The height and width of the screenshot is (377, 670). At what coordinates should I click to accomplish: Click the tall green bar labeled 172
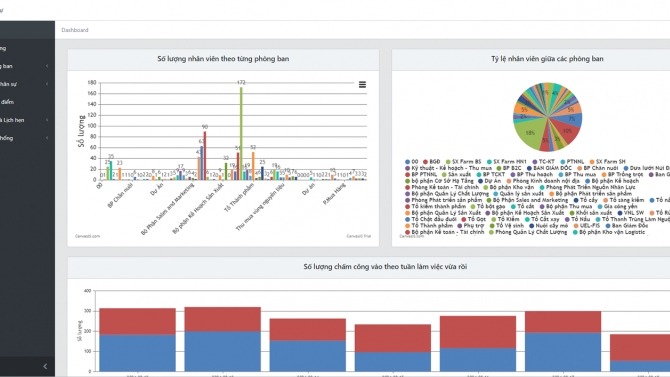(241, 133)
